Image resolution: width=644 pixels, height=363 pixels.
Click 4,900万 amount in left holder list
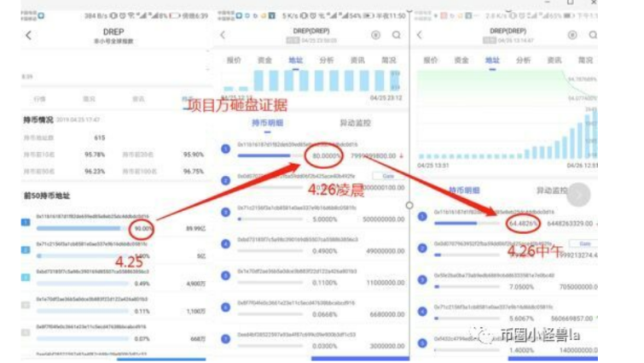pyautogui.click(x=196, y=284)
